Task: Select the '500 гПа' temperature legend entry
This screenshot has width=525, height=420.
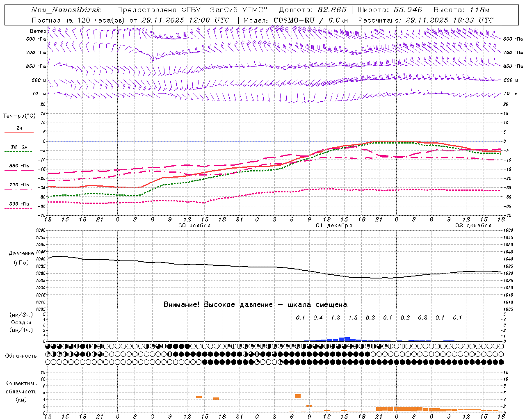Action: 19,204
